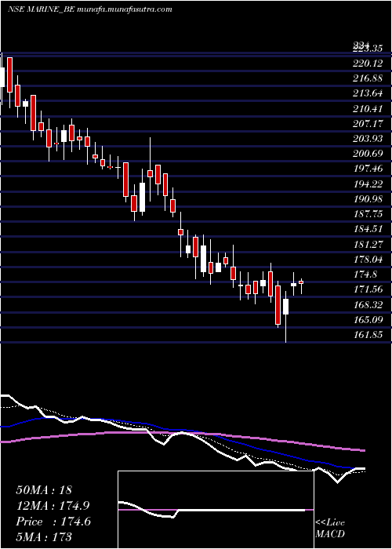Image resolution: width=392 pixels, height=549 pixels.
Task: Click the 174.8 price level label
Action: [x=365, y=274]
